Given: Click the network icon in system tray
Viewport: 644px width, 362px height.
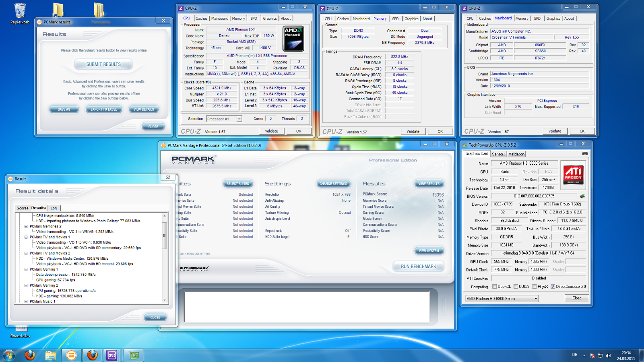Looking at the screenshot, I should click(600, 356).
